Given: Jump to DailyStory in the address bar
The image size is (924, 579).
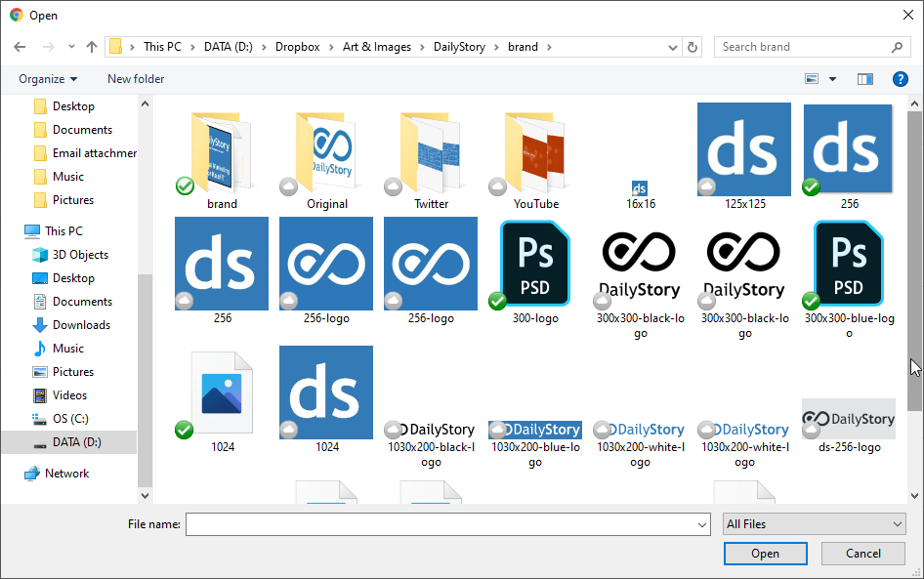Looking at the screenshot, I should [x=460, y=47].
